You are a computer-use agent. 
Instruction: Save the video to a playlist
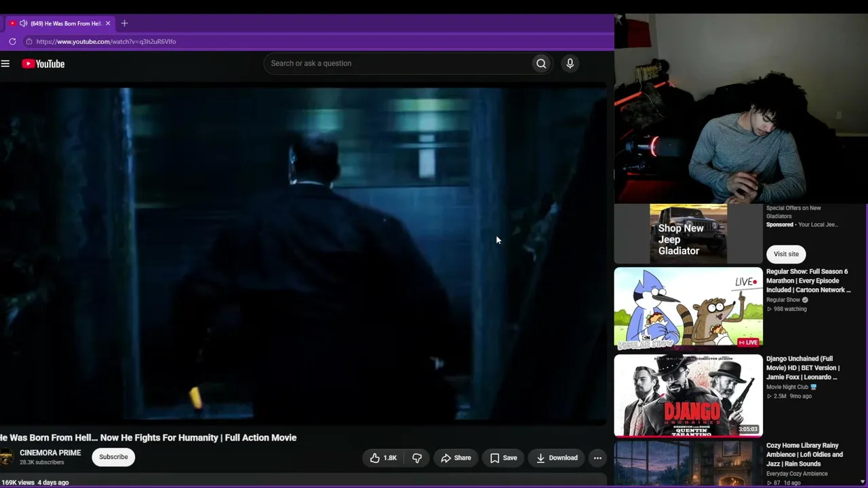(503, 458)
